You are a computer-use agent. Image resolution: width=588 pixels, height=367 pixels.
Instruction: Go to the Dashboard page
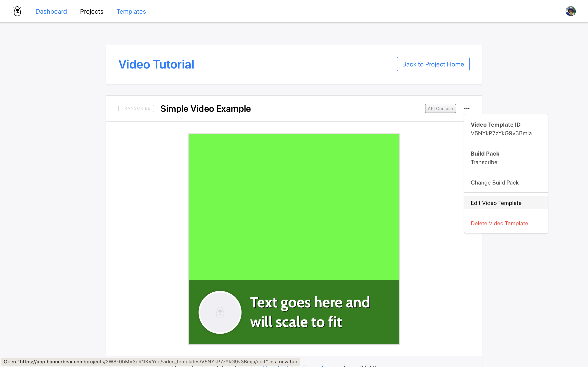click(x=51, y=11)
